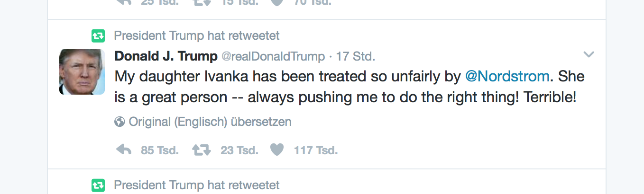
Task: Click the retweet icon beside 15 Tsd.
Action: (202, 2)
